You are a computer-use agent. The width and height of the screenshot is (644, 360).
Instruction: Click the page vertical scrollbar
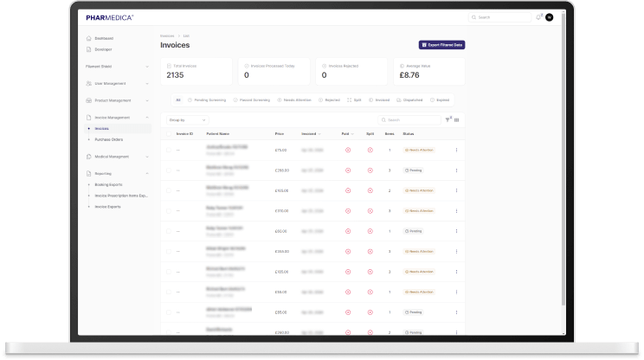coord(563,160)
